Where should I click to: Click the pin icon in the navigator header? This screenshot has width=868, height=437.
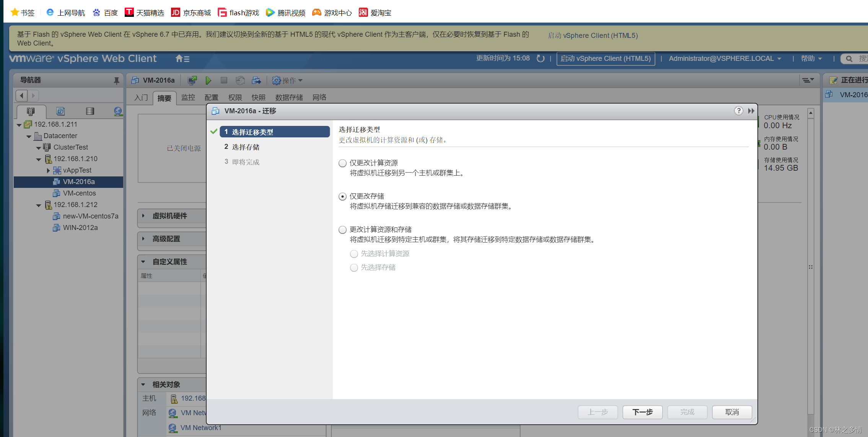[116, 80]
